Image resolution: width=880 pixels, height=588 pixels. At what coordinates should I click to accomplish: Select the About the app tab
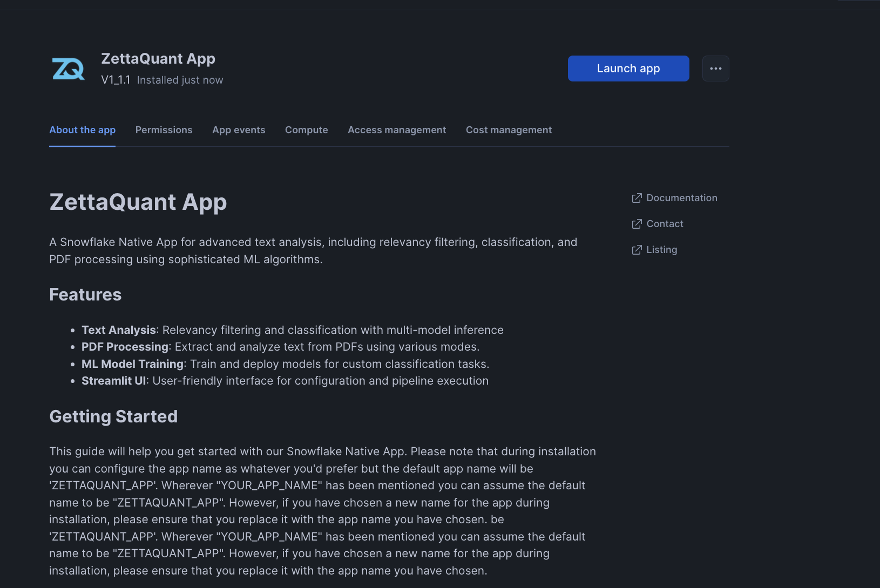click(82, 130)
